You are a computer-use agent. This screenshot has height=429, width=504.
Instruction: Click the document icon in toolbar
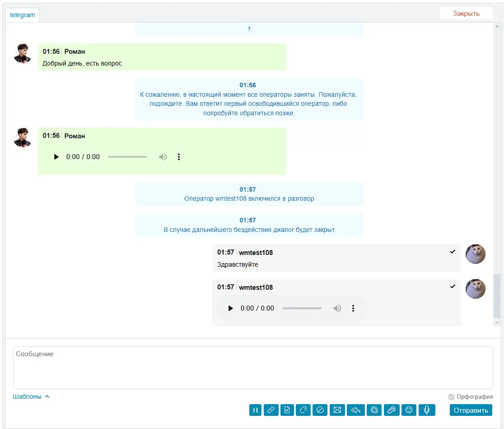click(x=287, y=410)
